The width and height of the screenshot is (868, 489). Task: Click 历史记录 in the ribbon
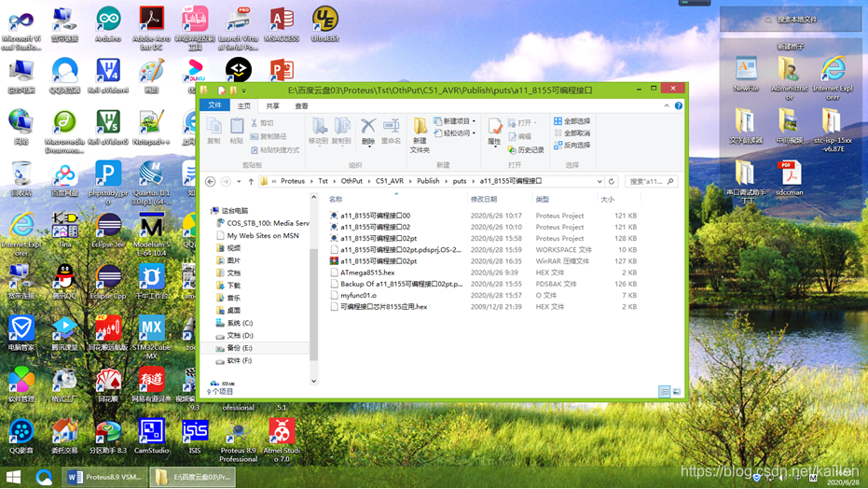coord(526,150)
